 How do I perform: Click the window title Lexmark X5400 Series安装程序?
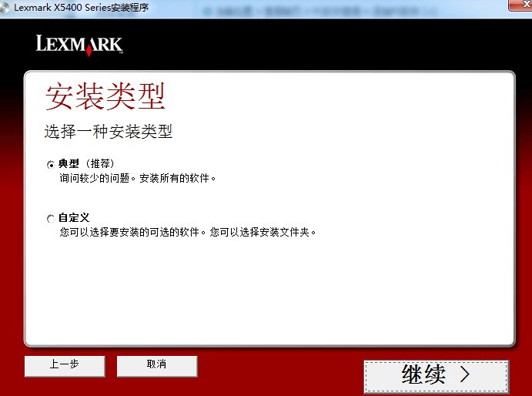click(81, 8)
